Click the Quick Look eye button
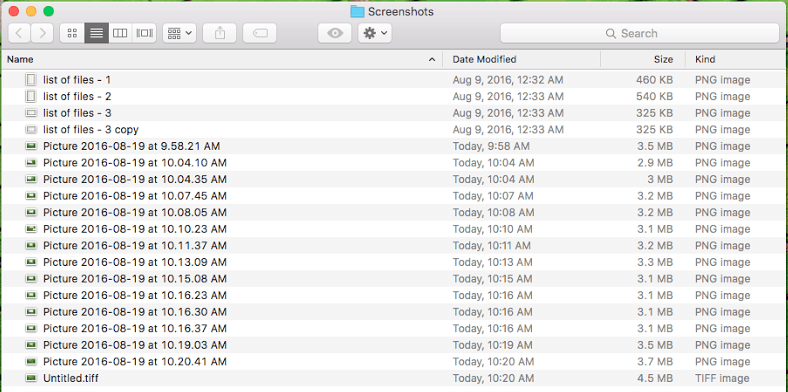The height and width of the screenshot is (392, 788). pyautogui.click(x=335, y=33)
